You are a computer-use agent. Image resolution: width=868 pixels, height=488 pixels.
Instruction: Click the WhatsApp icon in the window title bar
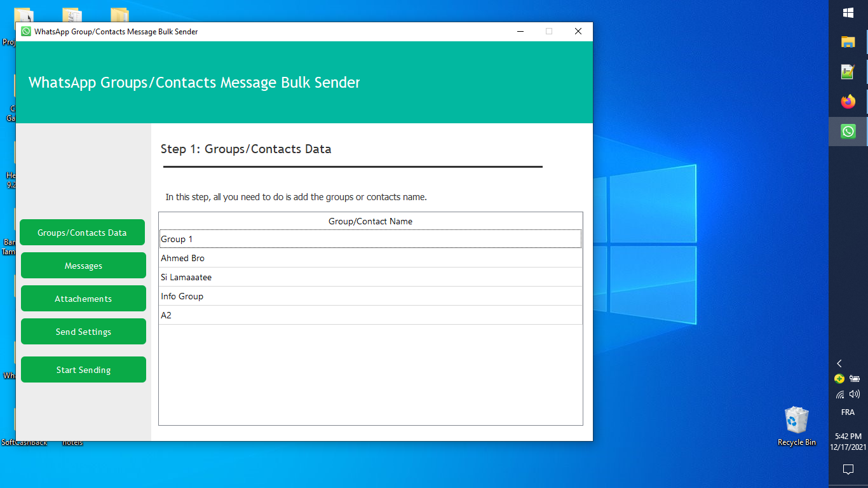(26, 31)
